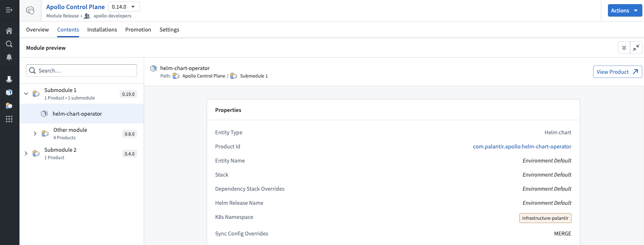Open the stamp-shaped icon in the sidebar

click(9, 79)
